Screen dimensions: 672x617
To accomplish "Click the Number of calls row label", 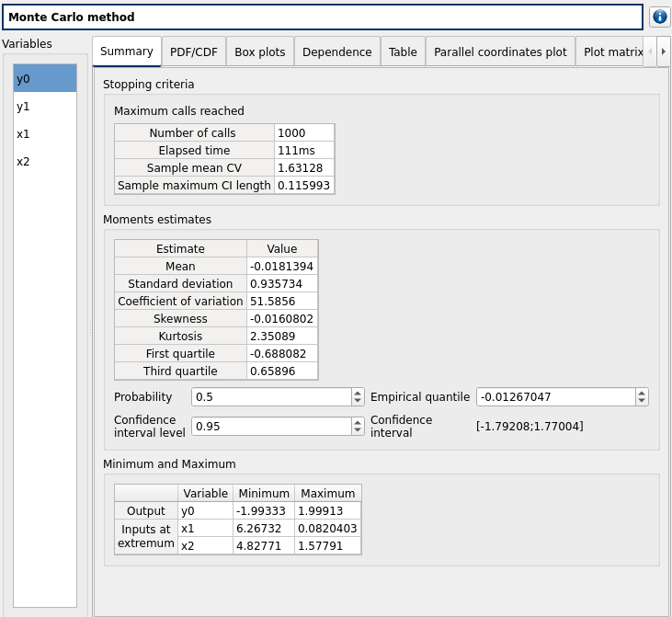I will 194,133.
